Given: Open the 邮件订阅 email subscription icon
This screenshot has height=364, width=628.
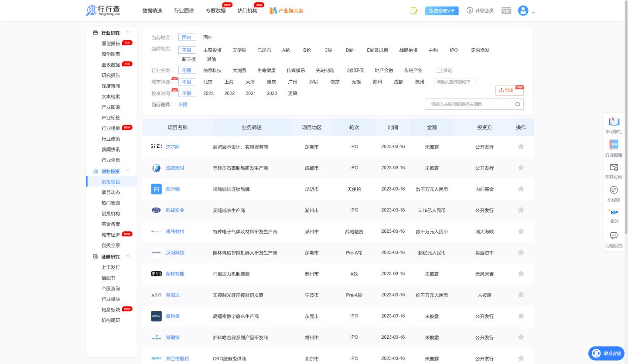Looking at the screenshot, I should (x=614, y=170).
